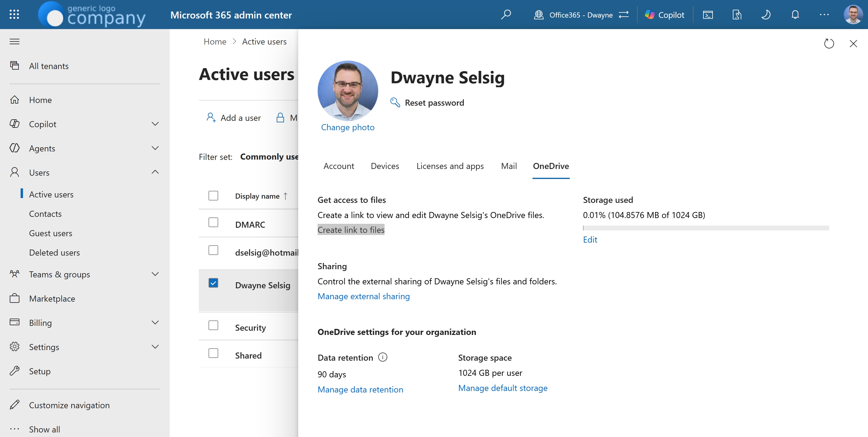Click the Customize navigation pencil icon
This screenshot has width=868, height=437.
coord(15,405)
